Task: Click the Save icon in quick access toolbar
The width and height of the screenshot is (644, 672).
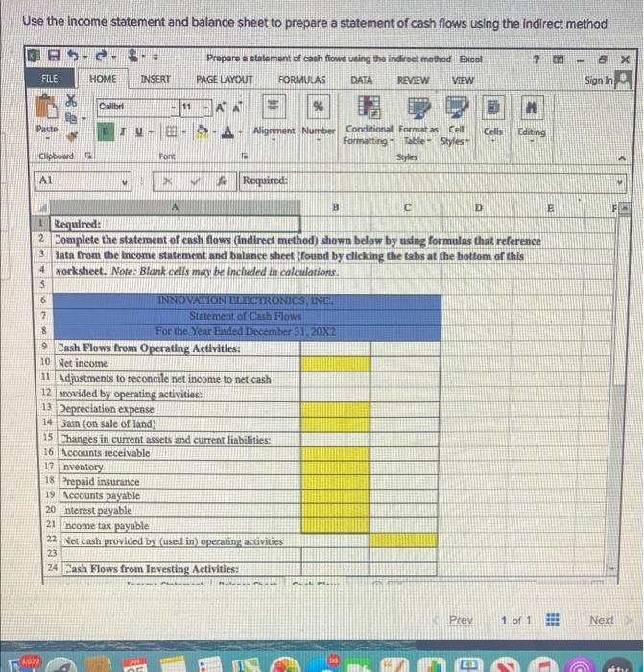Action: click(54, 56)
